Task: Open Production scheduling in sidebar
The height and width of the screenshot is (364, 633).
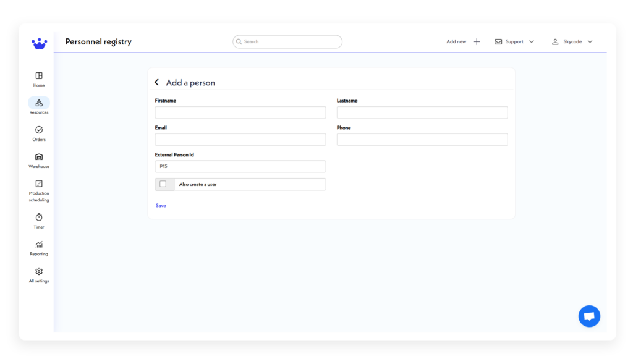Action: pyautogui.click(x=39, y=191)
